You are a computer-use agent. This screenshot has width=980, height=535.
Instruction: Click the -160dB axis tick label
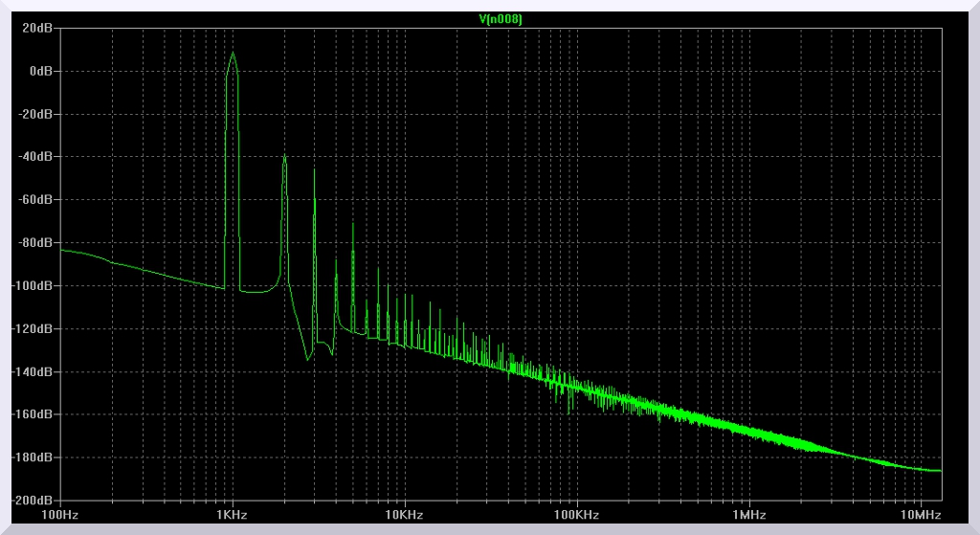pos(33,415)
